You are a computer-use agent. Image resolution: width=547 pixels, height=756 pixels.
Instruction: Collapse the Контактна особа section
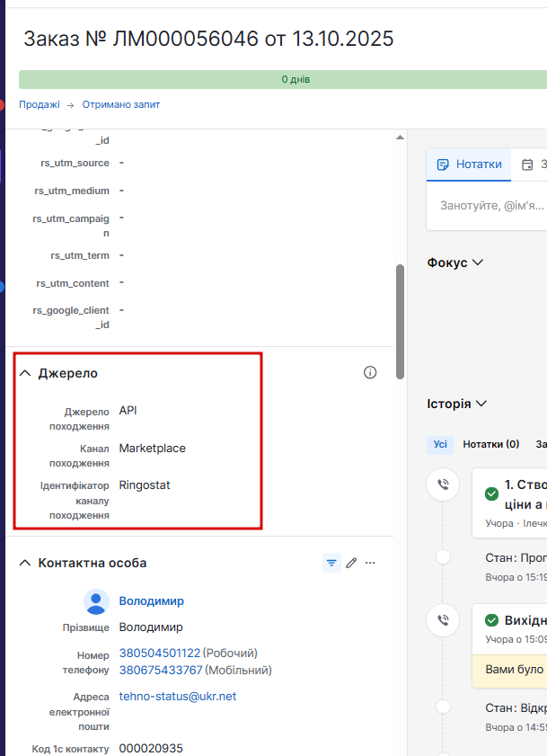[x=25, y=563]
